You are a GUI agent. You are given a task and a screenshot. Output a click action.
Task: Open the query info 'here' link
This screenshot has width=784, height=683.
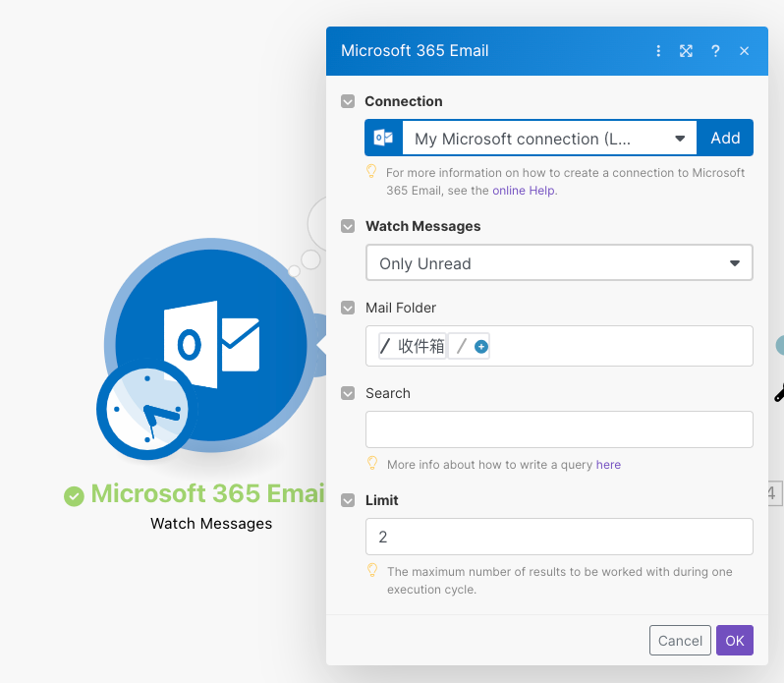coord(608,465)
